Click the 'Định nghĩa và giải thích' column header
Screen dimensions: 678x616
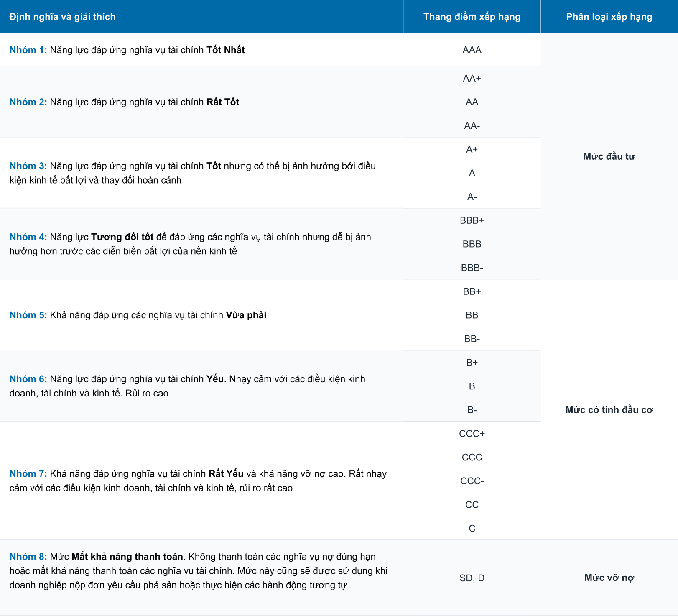point(62,17)
